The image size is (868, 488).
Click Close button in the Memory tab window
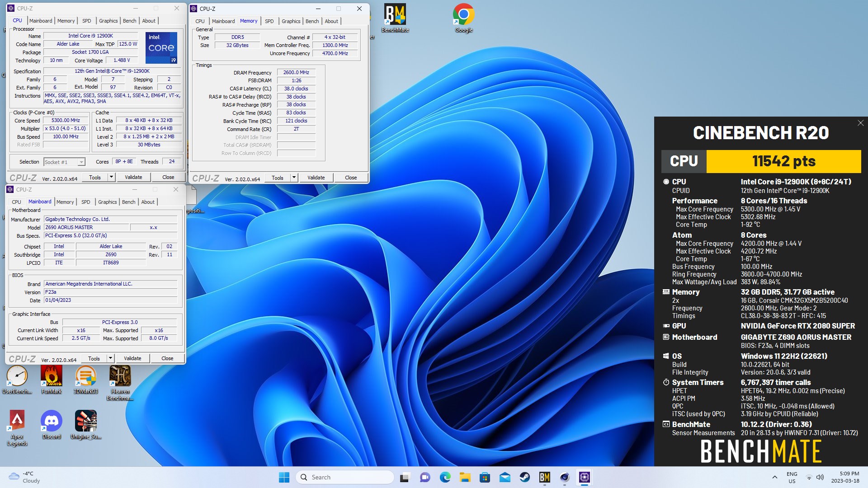tap(351, 178)
